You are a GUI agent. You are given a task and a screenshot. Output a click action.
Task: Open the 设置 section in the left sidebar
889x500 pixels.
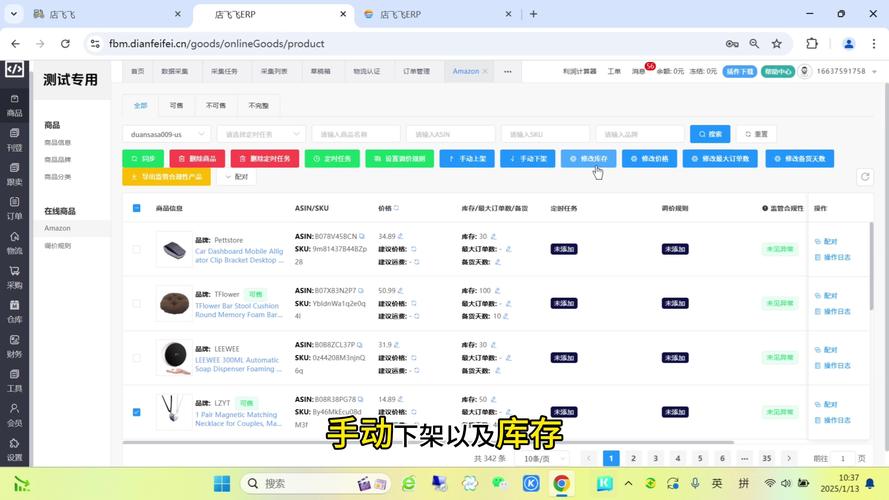(x=15, y=450)
